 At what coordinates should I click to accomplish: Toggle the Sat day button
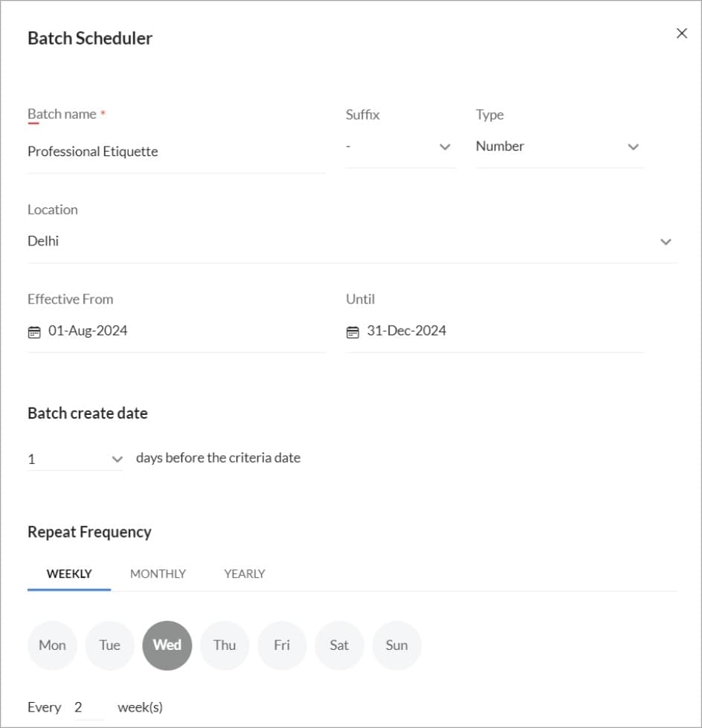(339, 645)
